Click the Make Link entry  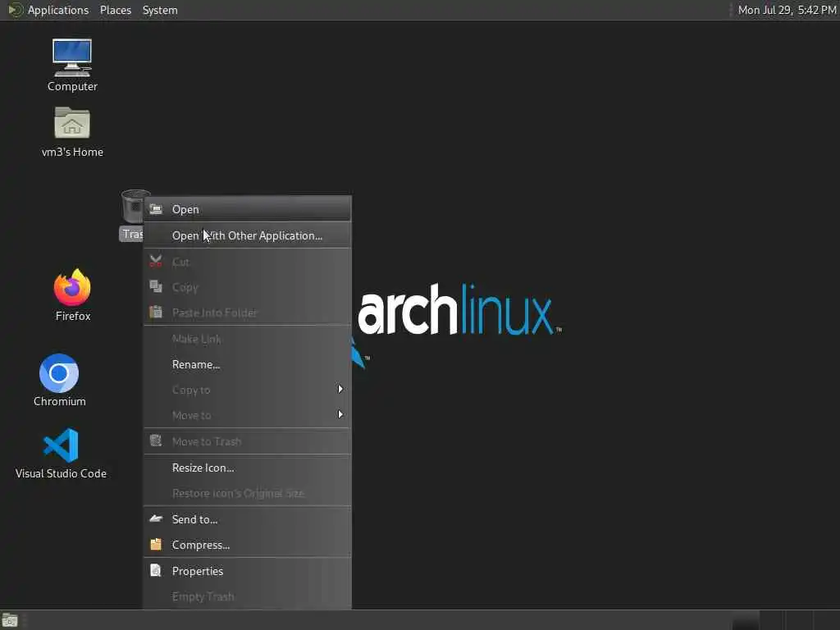(x=248, y=339)
